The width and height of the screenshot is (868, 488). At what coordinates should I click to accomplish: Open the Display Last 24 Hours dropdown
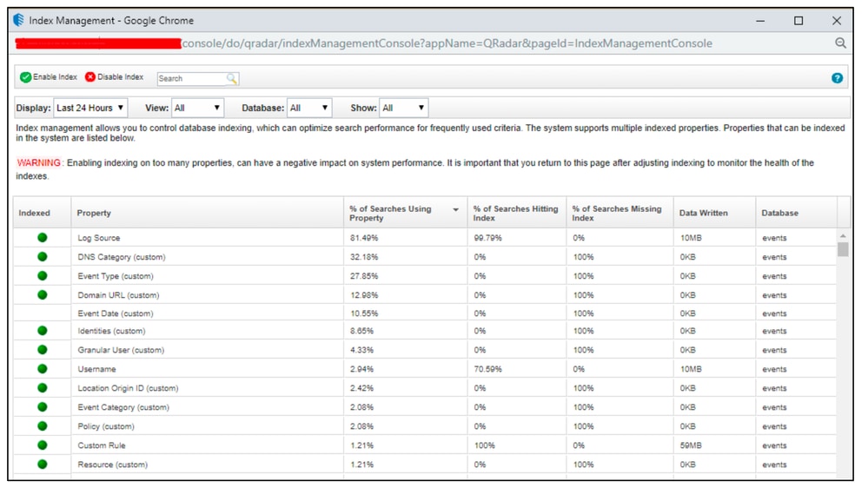(90, 109)
